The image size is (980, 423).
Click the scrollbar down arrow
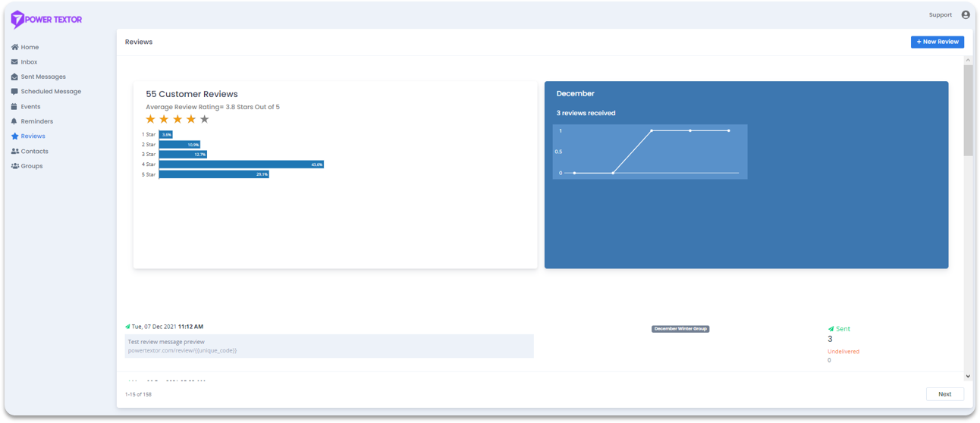click(x=968, y=376)
